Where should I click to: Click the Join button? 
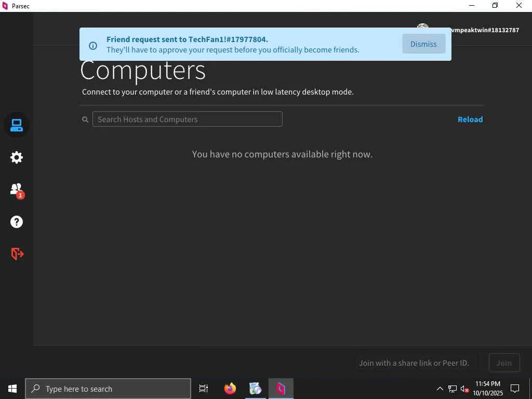504,363
